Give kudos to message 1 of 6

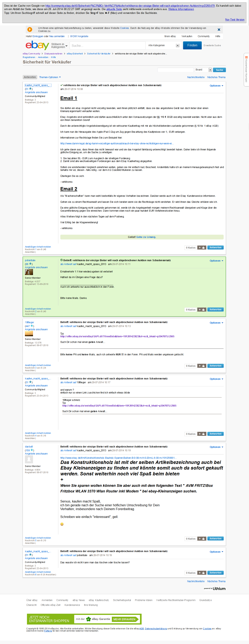click(202, 248)
